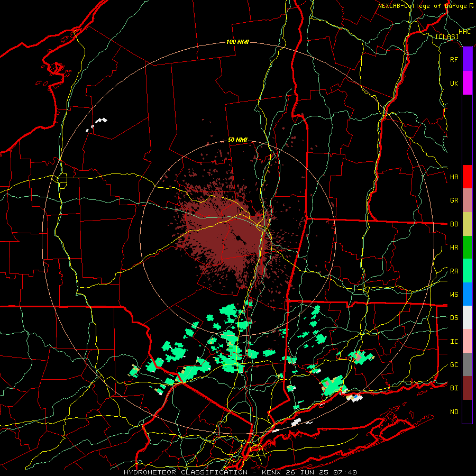
Task: Click the mint green RA legend swatch
Action: tap(467, 271)
